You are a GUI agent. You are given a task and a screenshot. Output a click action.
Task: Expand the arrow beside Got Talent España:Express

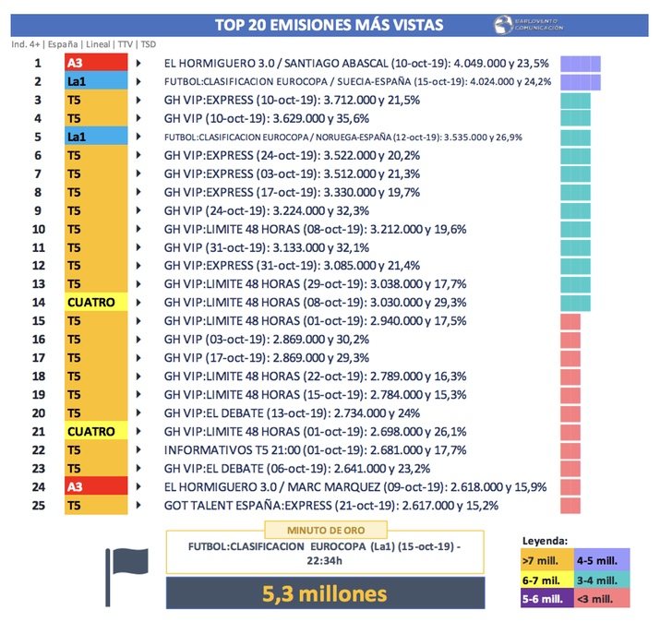pyautogui.click(x=138, y=505)
